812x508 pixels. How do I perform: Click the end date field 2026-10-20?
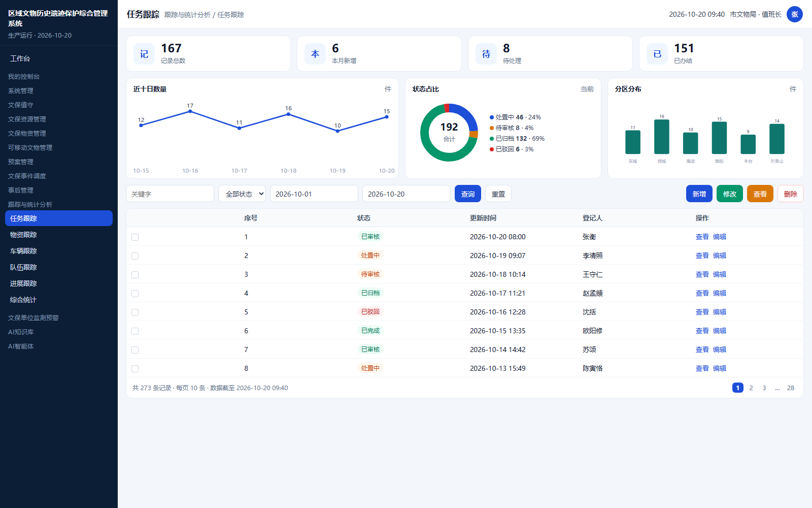(x=407, y=194)
